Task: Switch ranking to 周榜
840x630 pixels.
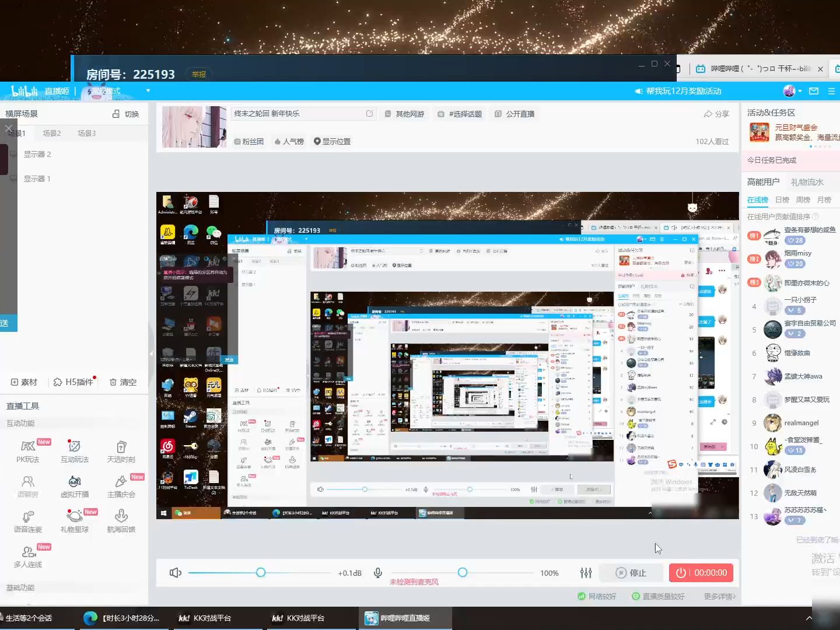Action: tap(803, 199)
